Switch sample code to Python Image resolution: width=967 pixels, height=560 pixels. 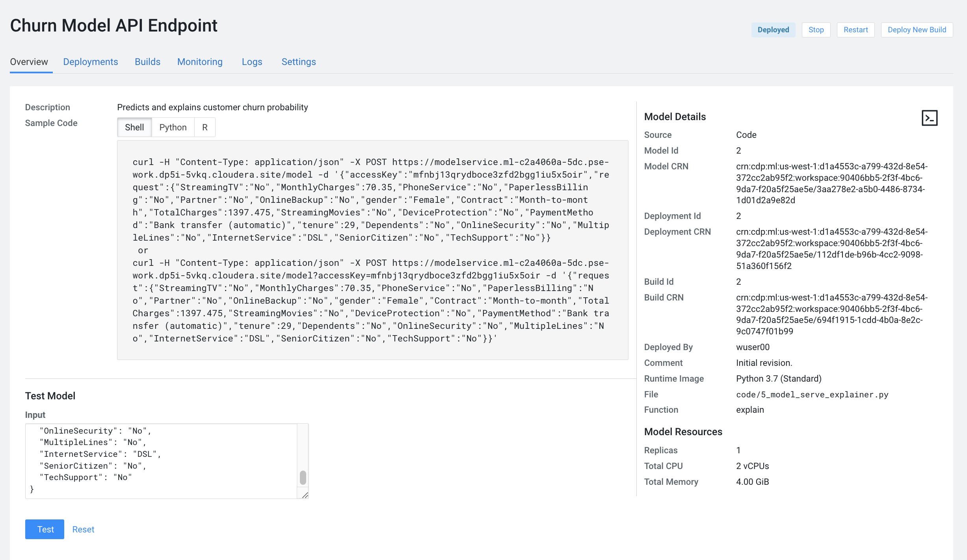[x=173, y=127]
